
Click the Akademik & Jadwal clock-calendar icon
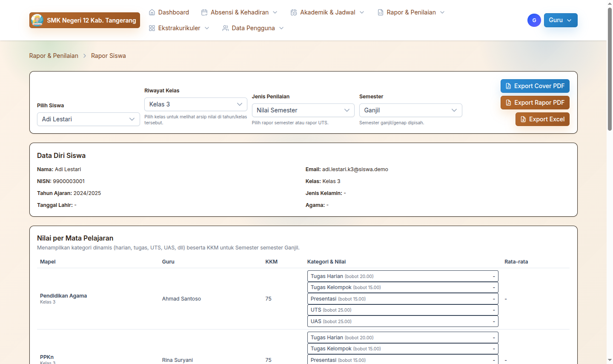coord(294,12)
